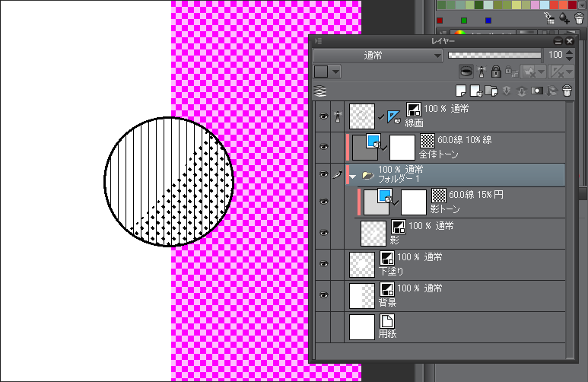Viewport: 588px width, 382px height.
Task: Click paper icon on 用紙 layer
Action: pyautogui.click(x=386, y=321)
